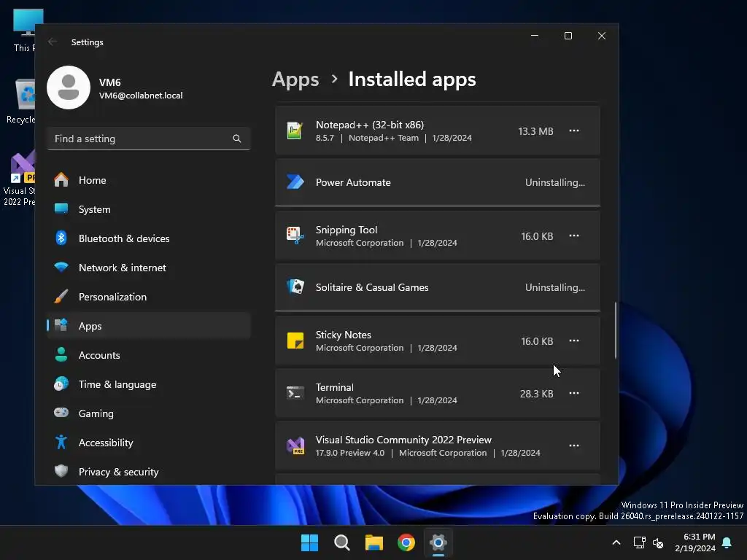
Task: Select the Apps category
Action: point(149,326)
